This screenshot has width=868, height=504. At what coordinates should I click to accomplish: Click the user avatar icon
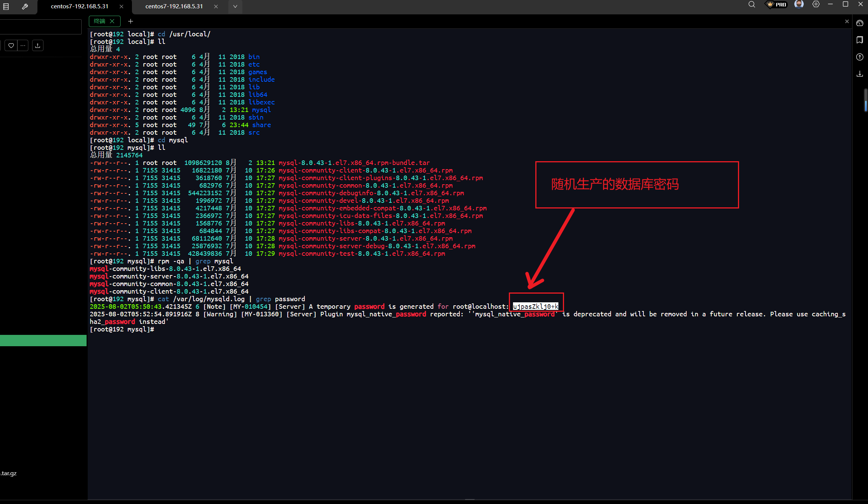pyautogui.click(x=799, y=5)
